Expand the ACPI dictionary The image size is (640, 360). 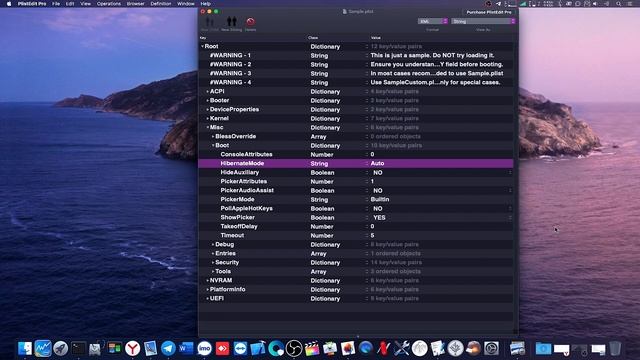click(x=207, y=91)
